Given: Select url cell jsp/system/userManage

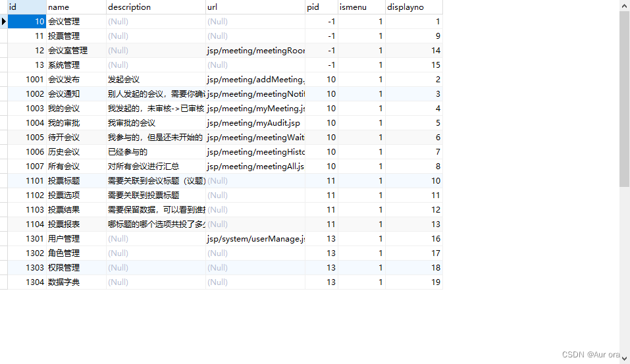Looking at the screenshot, I should click(x=255, y=239).
